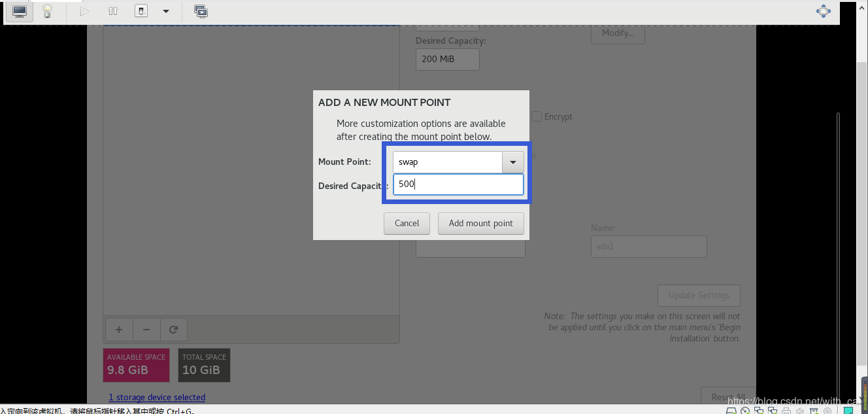Screen dimensions: 868x414
Task: Click the Update Settings button
Action: click(x=699, y=295)
